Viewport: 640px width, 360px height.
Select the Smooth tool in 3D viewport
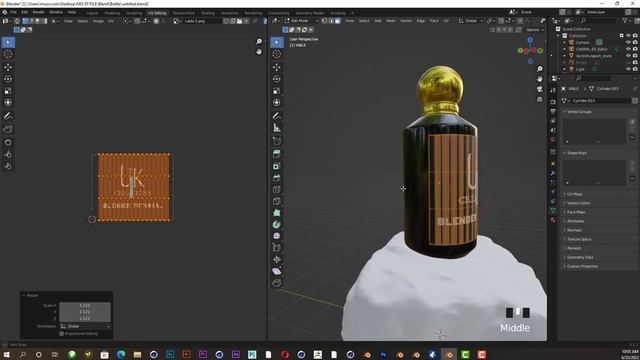277,236
